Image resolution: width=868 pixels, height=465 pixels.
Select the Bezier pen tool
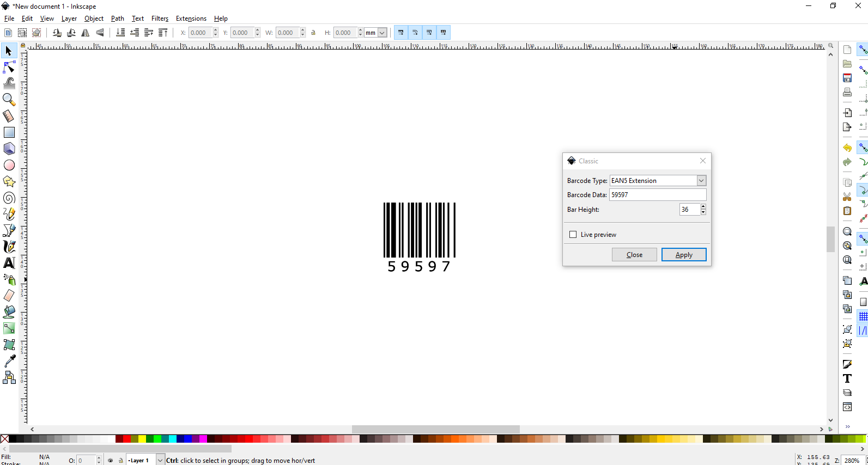point(9,230)
